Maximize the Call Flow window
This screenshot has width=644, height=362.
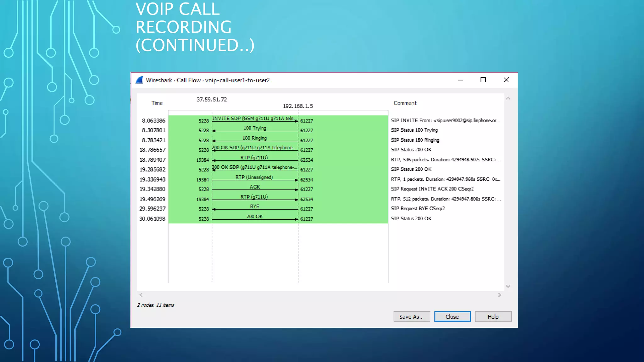pos(483,80)
